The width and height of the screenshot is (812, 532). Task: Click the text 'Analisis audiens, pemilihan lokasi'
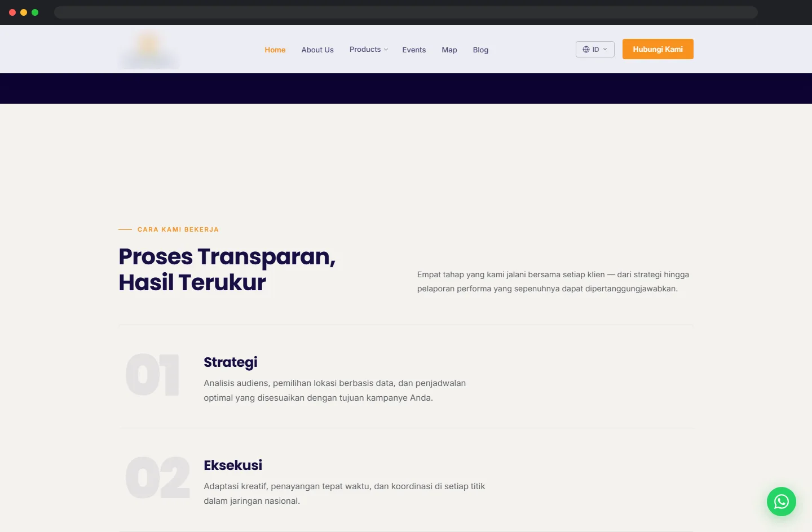click(x=335, y=391)
